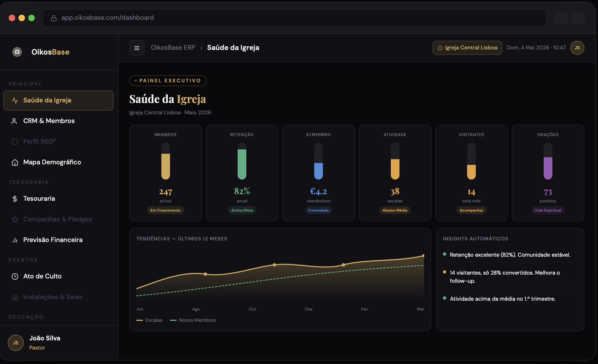598x364 pixels.
Task: Click the OikosBase logo emblem
Action: 17,52
